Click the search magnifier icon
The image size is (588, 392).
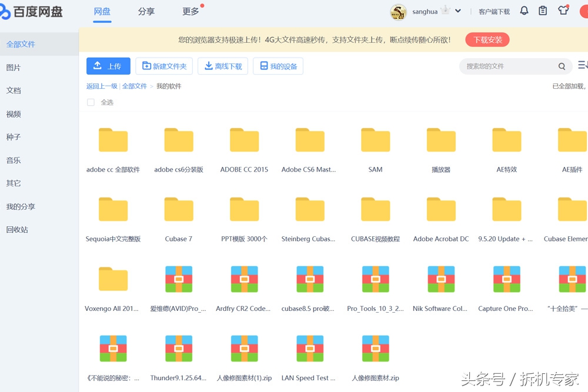click(562, 66)
